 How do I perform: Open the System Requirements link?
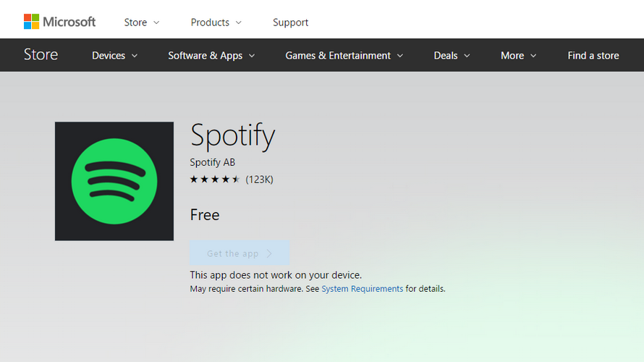[x=362, y=289]
